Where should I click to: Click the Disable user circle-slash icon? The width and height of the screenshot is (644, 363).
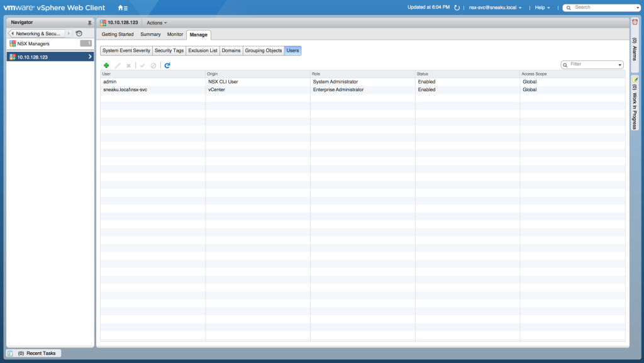click(153, 65)
